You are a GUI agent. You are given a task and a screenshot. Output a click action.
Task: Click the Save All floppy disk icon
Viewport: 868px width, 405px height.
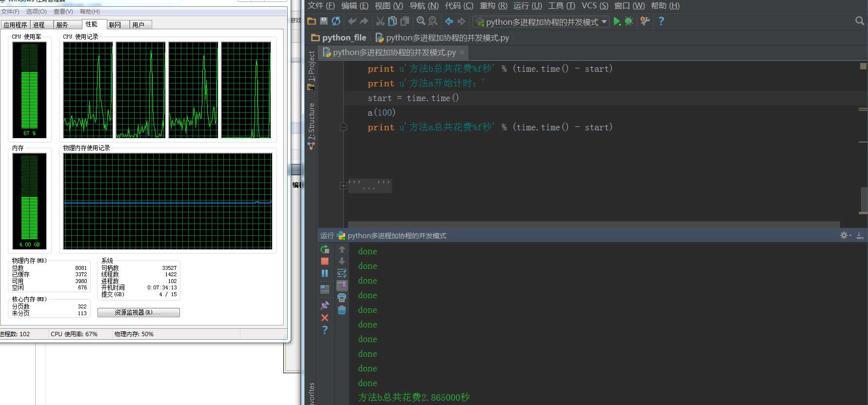pos(324,21)
